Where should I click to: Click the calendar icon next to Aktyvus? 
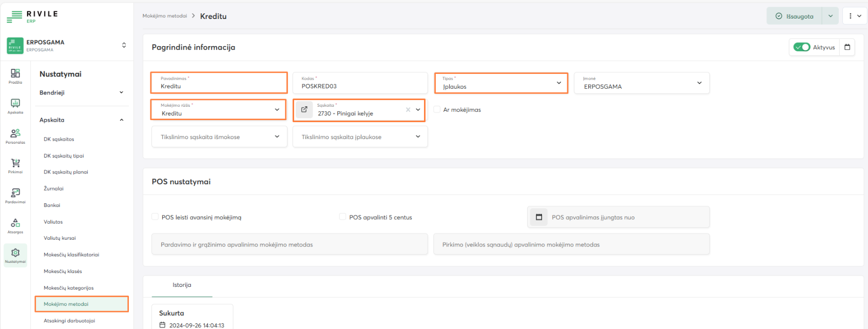click(x=847, y=47)
